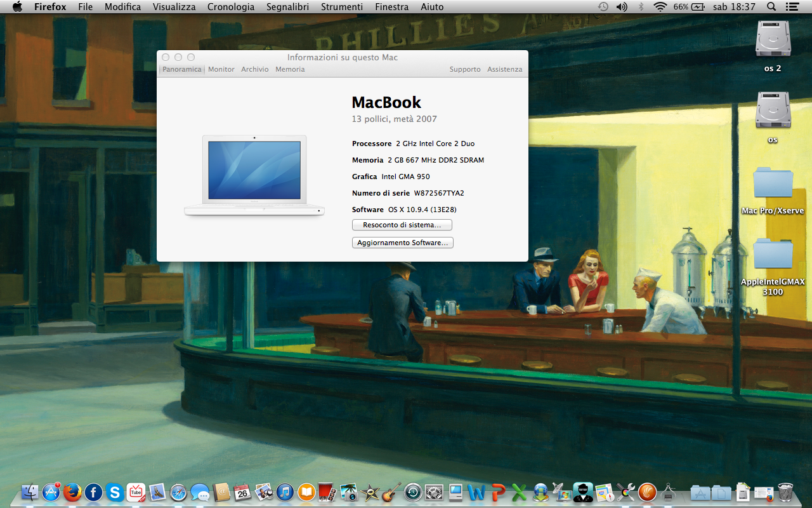Open the Aiuto menu
Viewport: 812px width, 508px height.
(x=432, y=7)
